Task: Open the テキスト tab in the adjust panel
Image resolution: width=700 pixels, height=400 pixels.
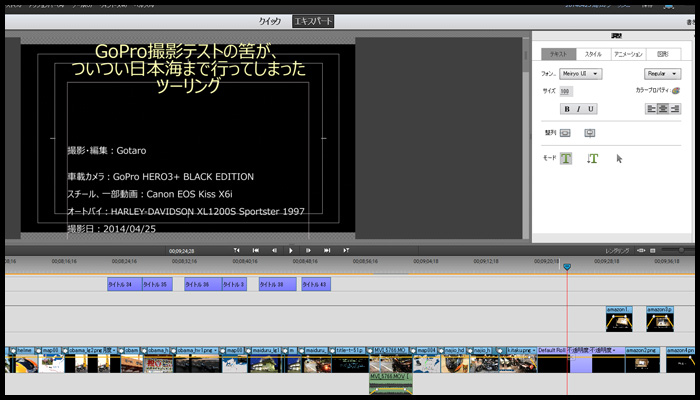Action: (558, 54)
